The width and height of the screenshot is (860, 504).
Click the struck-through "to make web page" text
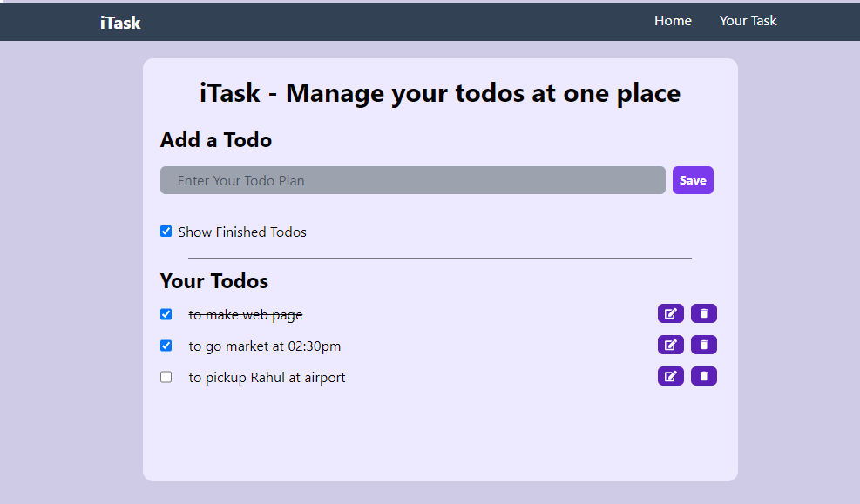[246, 314]
